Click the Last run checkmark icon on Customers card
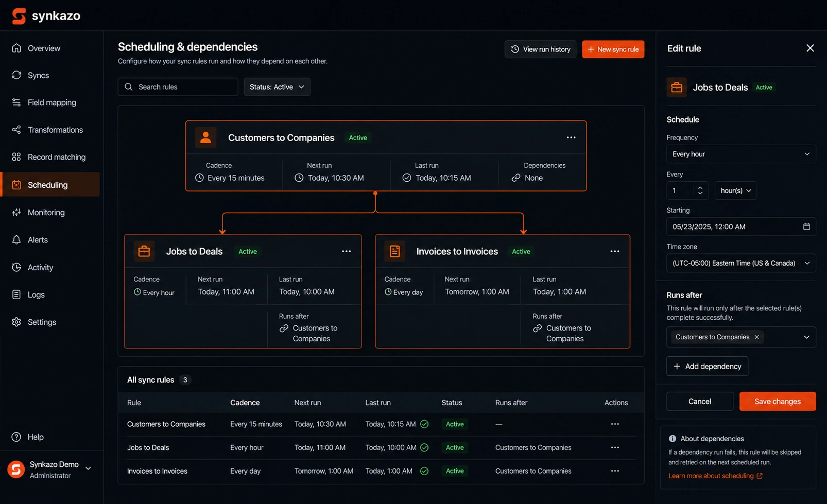Viewport: 827px width, 504px height. pyautogui.click(x=407, y=178)
